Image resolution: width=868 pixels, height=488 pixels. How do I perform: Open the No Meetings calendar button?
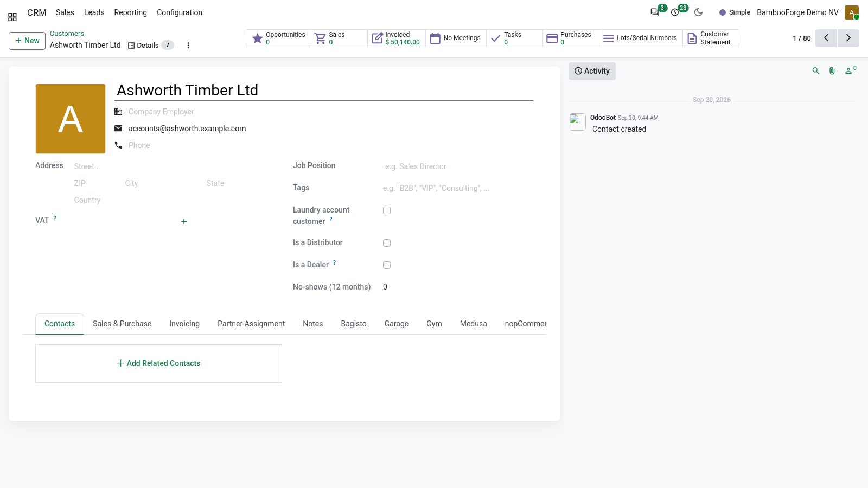click(x=456, y=38)
